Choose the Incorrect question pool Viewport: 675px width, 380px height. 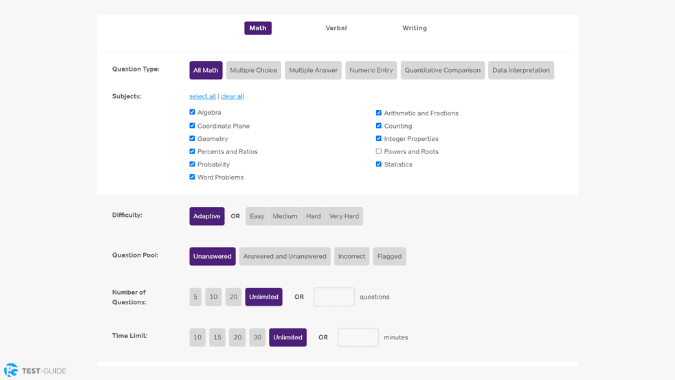352,256
